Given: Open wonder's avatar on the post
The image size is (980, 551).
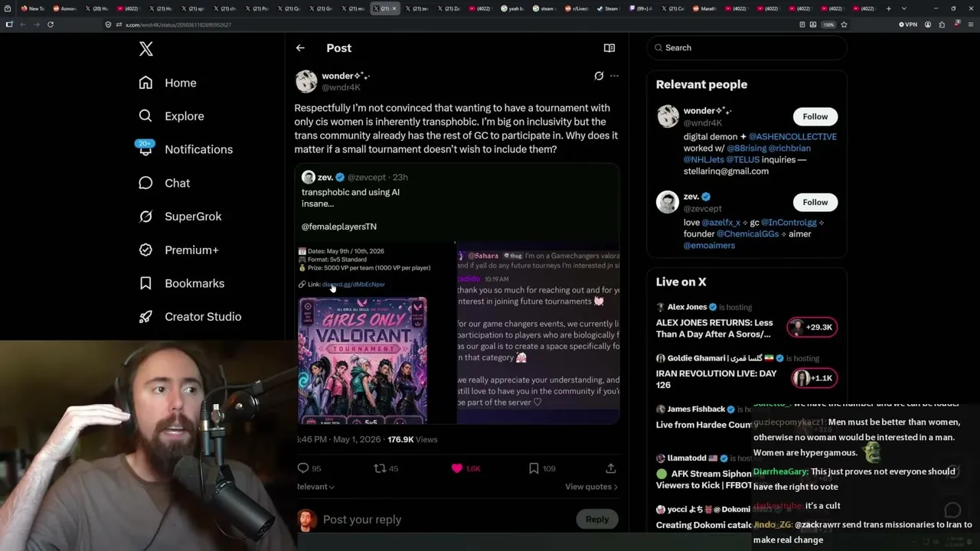Looking at the screenshot, I should pos(306,81).
